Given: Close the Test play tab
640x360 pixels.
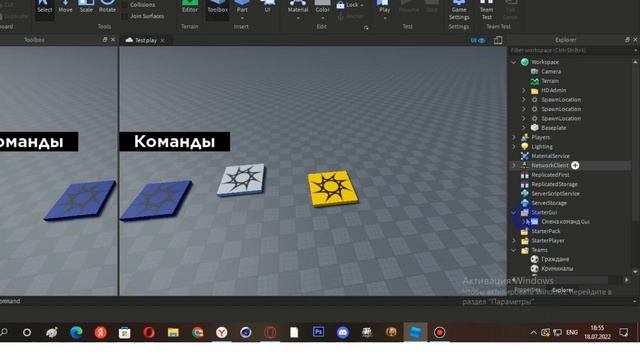Looking at the screenshot, I should pyautogui.click(x=162, y=40).
